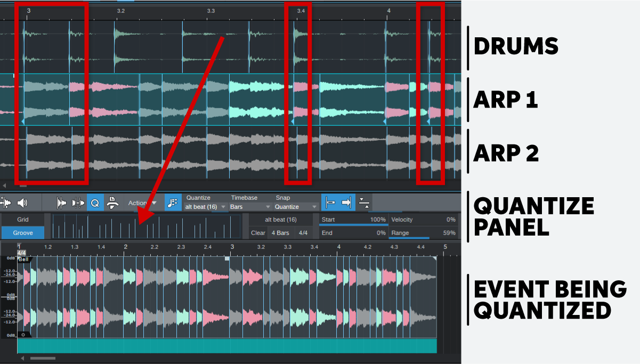Open the musical note event editor icon
Image resolution: width=640 pixels, height=364 pixels.
(x=172, y=202)
